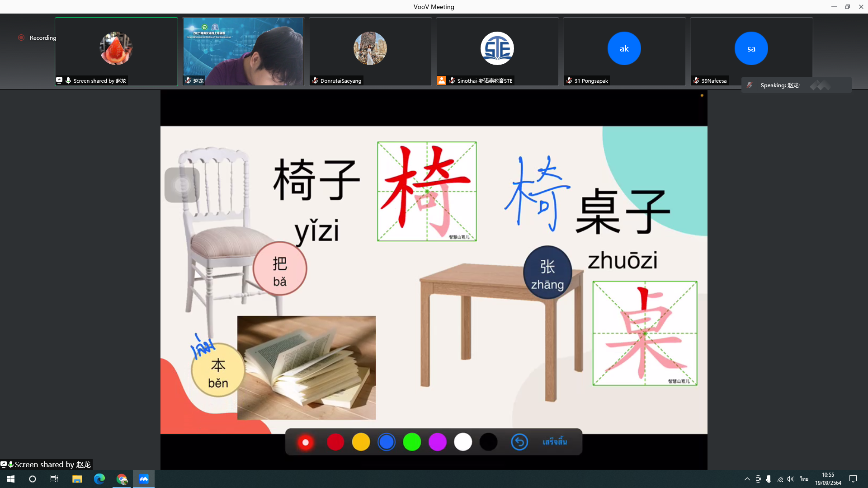Switch the ไทย input language indicator

point(804,479)
